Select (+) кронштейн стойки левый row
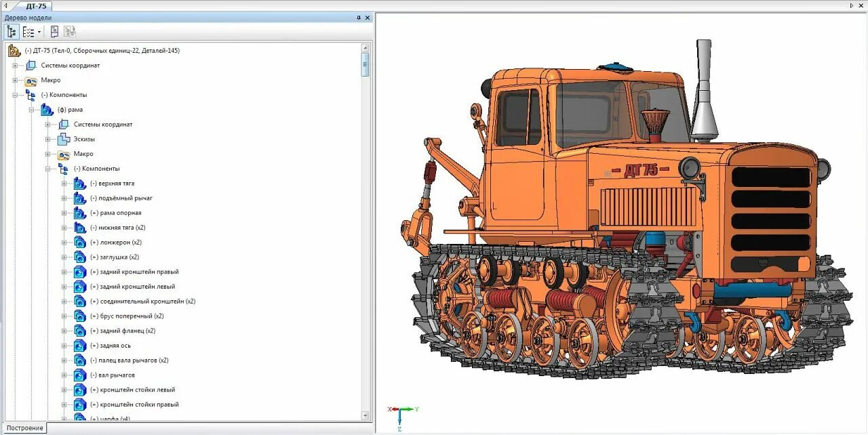The image size is (868, 435). (132, 390)
